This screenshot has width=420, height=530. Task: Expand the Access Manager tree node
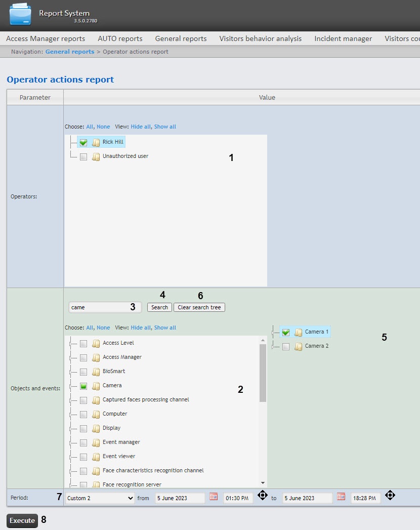[70, 357]
